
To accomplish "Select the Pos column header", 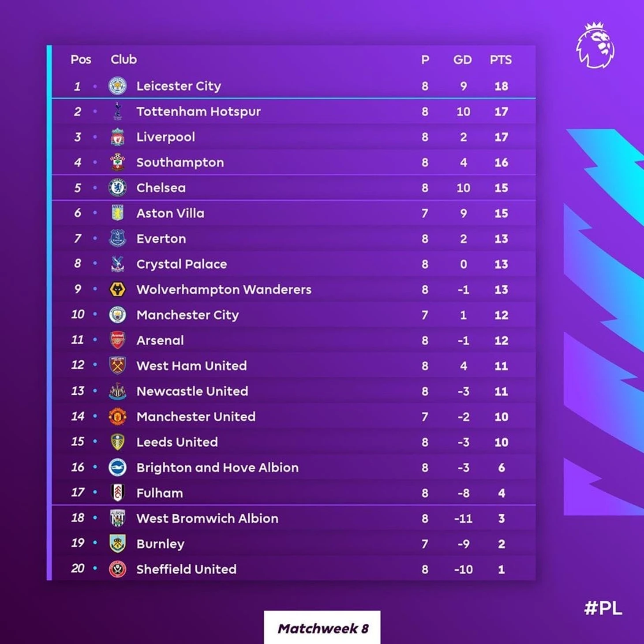I will [x=81, y=60].
